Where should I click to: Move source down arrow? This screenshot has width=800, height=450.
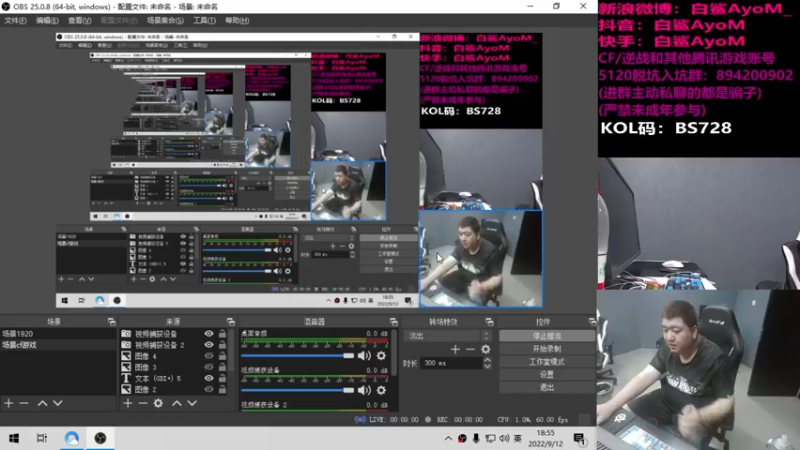pyautogui.click(x=192, y=403)
